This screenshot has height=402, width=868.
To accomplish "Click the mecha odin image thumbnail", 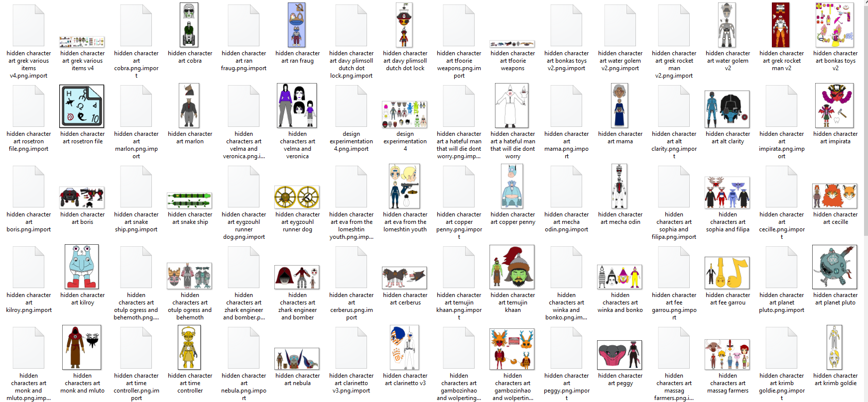I will tap(620, 186).
